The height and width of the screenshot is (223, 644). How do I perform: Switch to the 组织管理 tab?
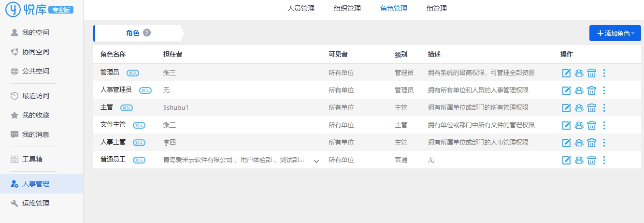tap(347, 8)
